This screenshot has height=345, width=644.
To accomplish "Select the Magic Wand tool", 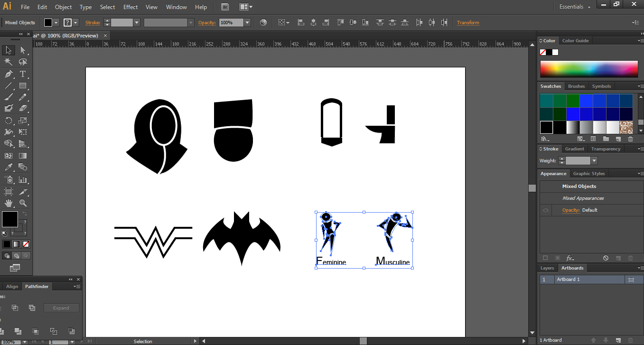I will (9, 62).
